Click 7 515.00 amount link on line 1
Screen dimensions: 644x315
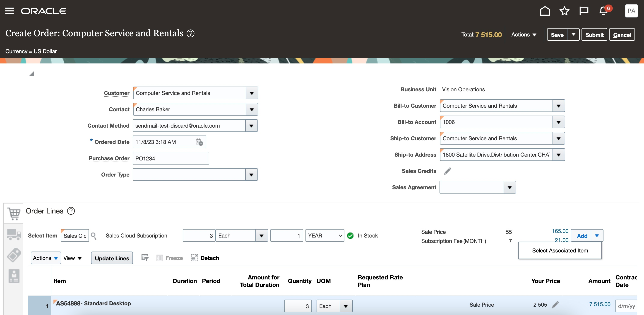click(599, 304)
